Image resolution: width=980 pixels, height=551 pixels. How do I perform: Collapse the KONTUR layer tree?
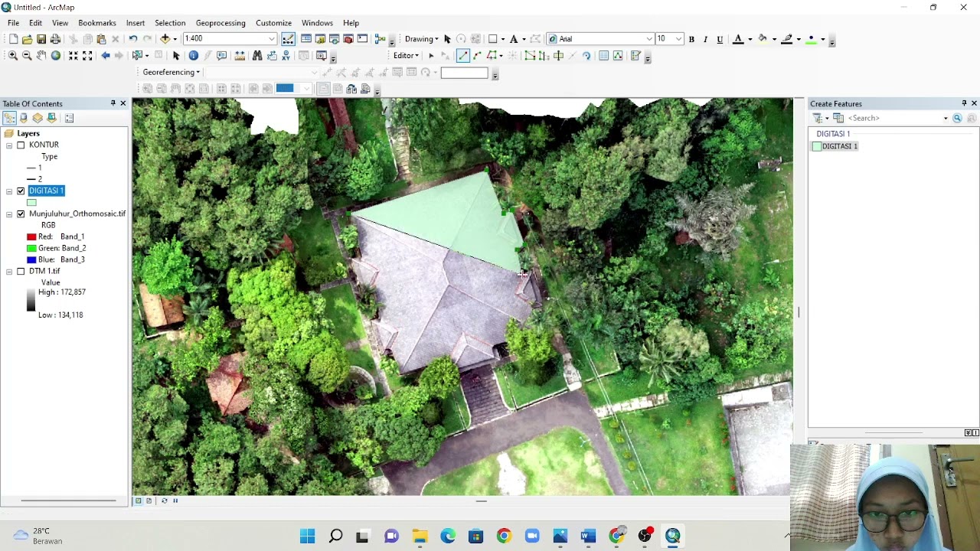pos(9,145)
